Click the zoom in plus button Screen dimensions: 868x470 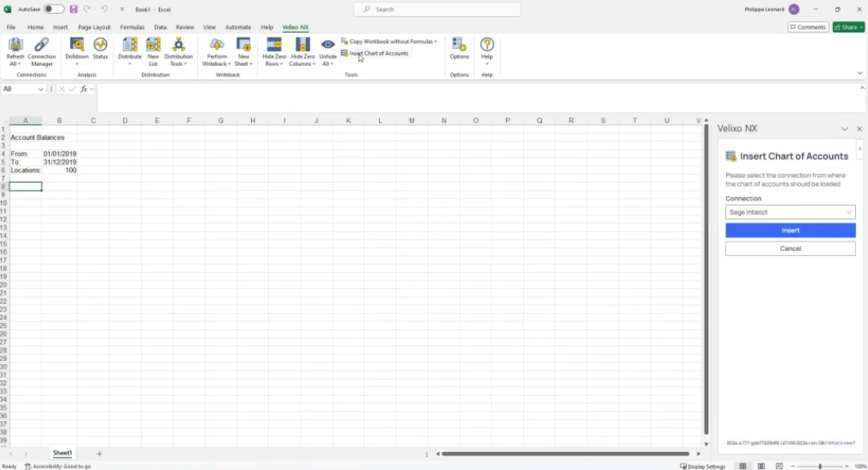[847, 467]
